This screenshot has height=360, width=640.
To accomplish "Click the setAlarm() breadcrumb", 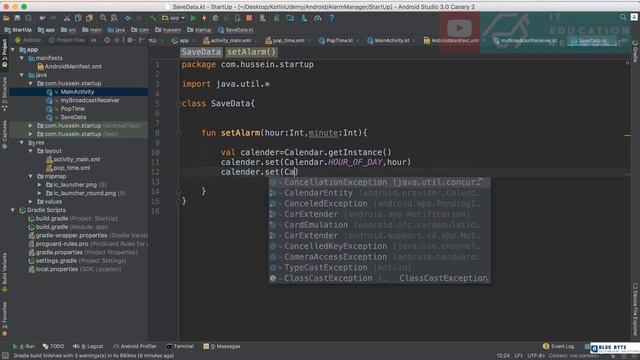I will [x=251, y=52].
